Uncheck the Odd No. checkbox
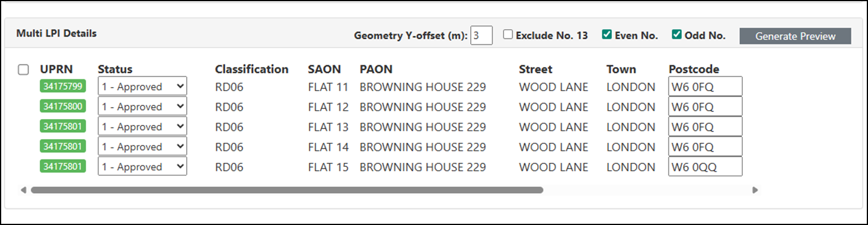 point(676,34)
